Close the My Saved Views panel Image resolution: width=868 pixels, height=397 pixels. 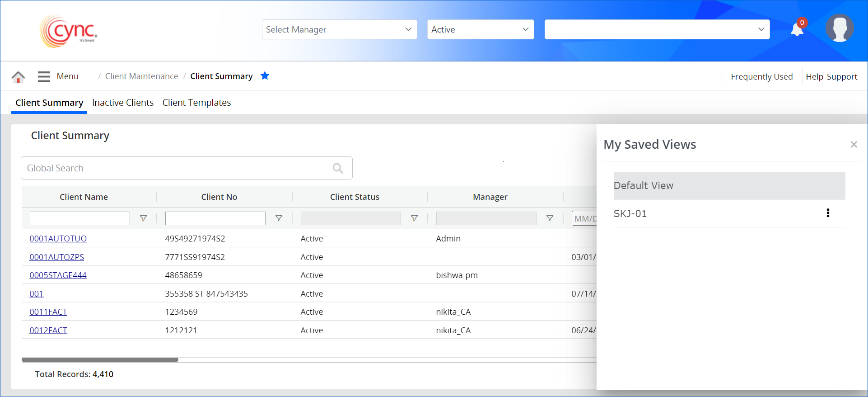[854, 145]
